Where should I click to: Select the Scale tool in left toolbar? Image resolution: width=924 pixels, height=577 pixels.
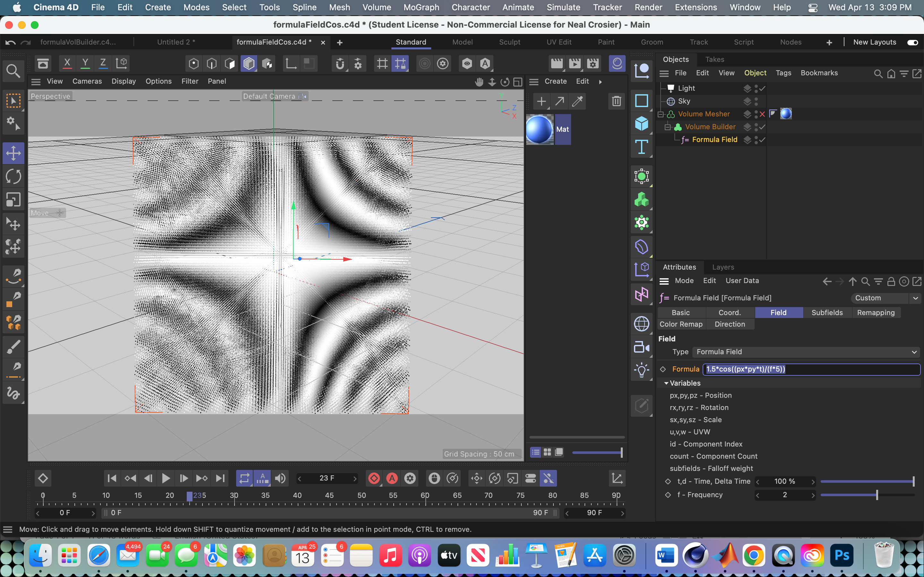coord(13,200)
